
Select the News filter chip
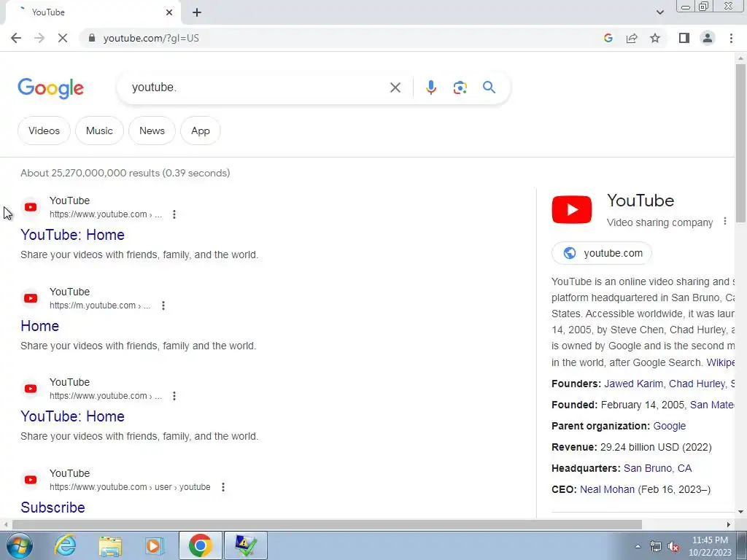tap(152, 131)
